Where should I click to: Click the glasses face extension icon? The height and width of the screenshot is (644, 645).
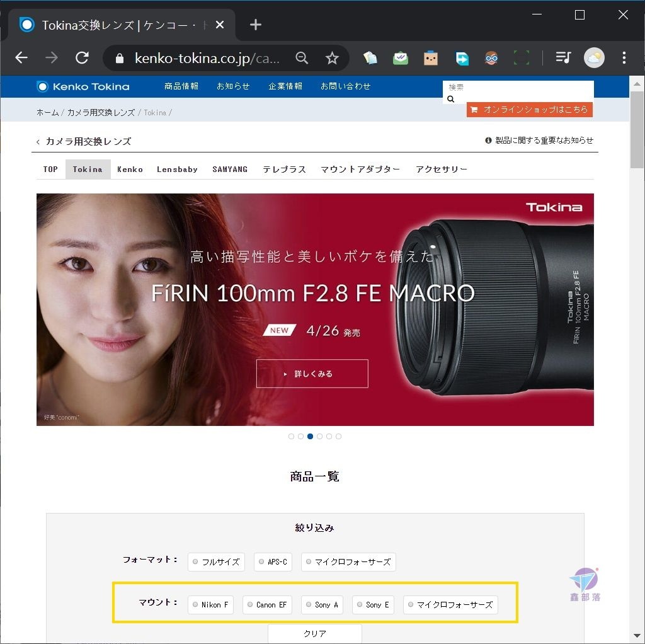(x=491, y=58)
